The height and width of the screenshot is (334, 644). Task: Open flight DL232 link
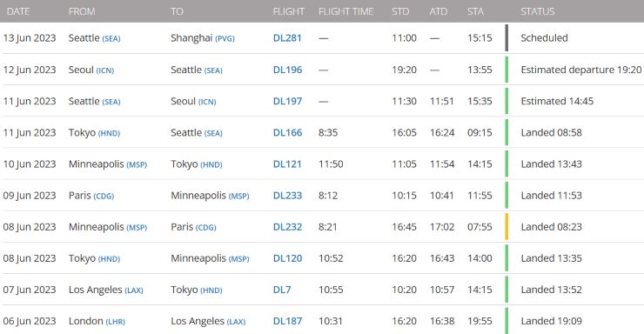click(287, 227)
